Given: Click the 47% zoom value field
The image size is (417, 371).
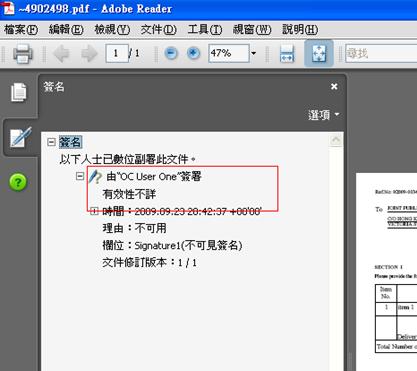Looking at the screenshot, I should coord(229,53).
